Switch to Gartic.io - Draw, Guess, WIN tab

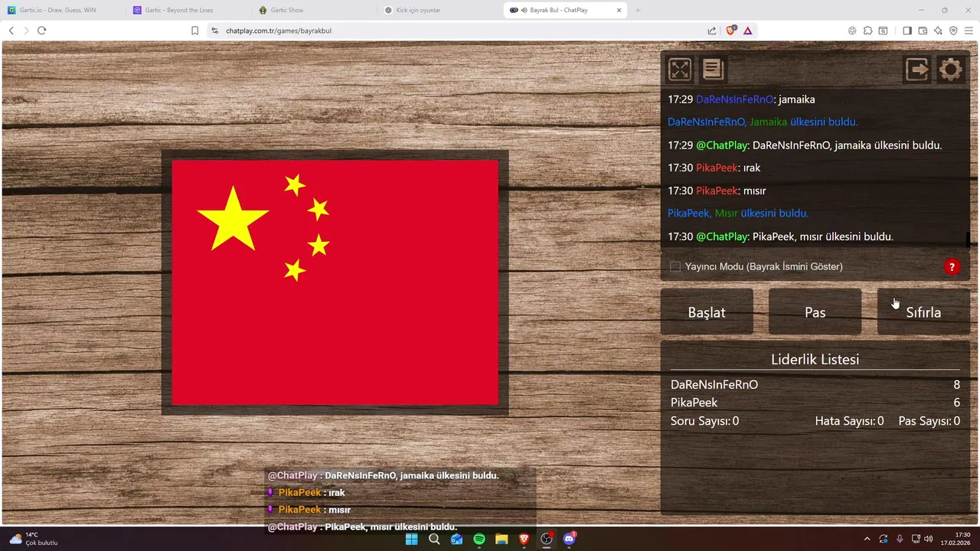coord(63,10)
